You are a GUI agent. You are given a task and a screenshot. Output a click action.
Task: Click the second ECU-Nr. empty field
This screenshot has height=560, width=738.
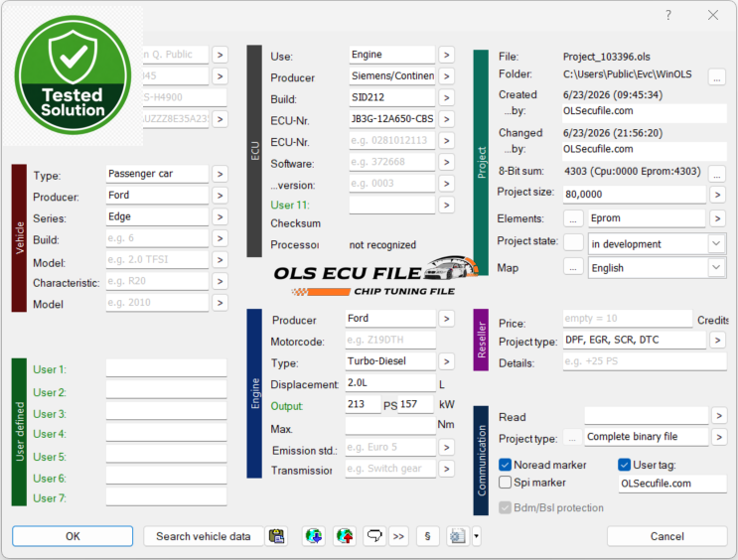(x=391, y=141)
